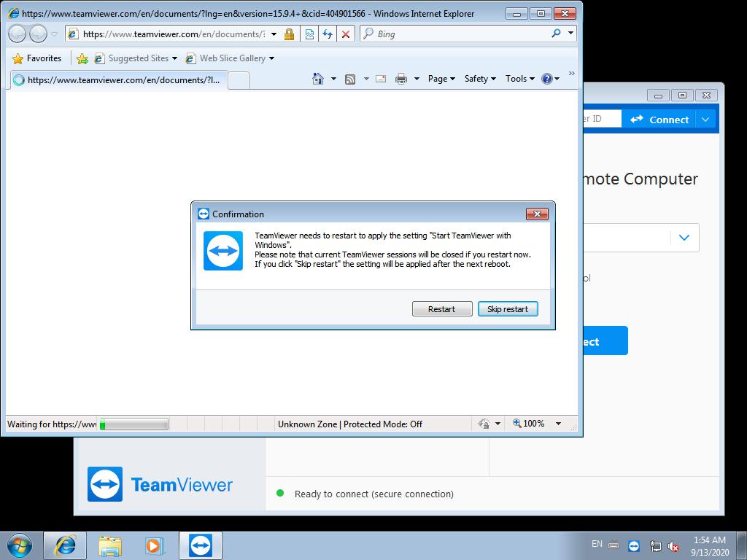This screenshot has height=560, width=747.
Task: Choose Skip restart in Confirmation dialog
Action: (508, 309)
